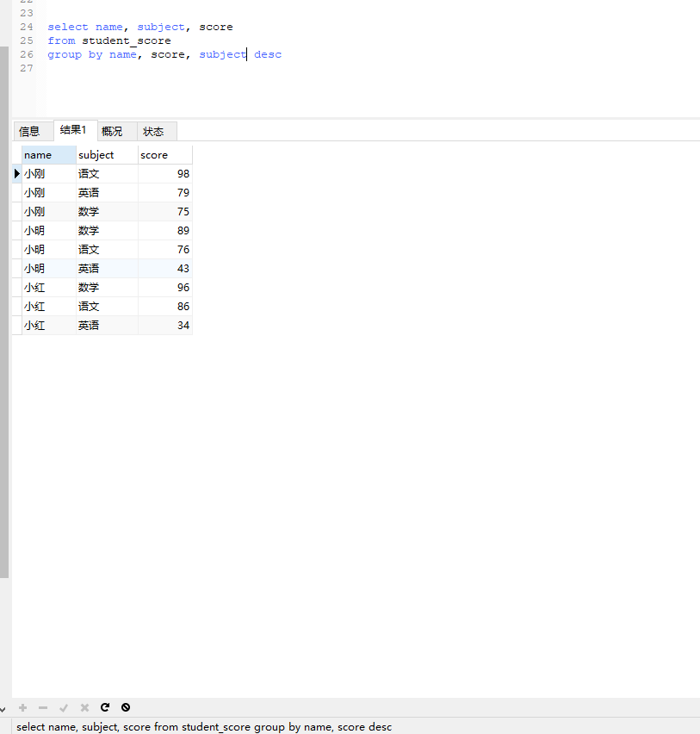Click the score column header

[x=165, y=155]
